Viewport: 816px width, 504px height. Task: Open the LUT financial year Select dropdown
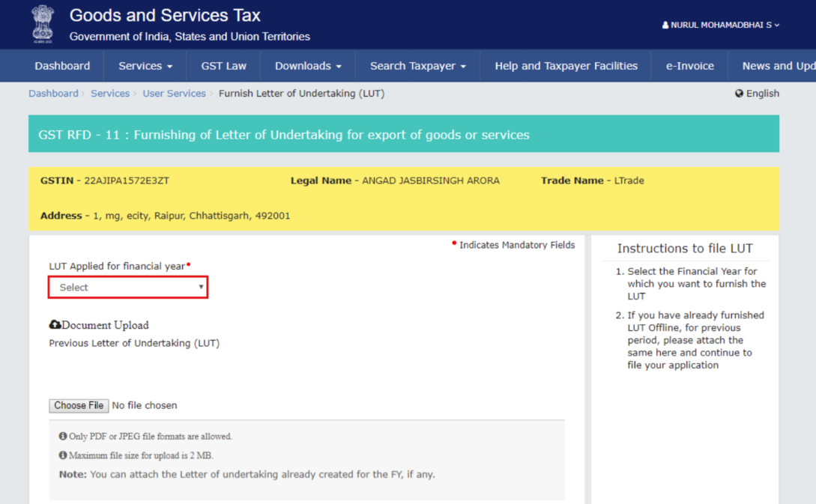point(128,288)
